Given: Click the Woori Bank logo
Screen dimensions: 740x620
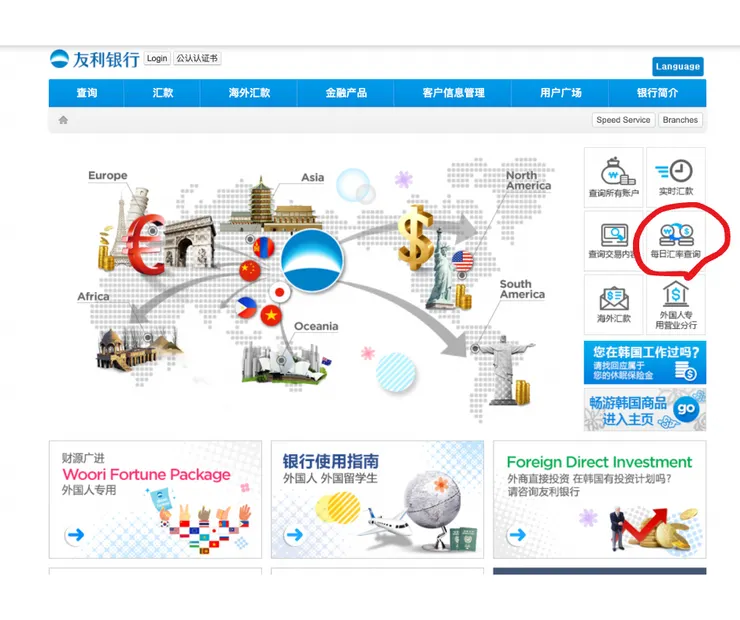Looking at the screenshot, I should [x=94, y=59].
